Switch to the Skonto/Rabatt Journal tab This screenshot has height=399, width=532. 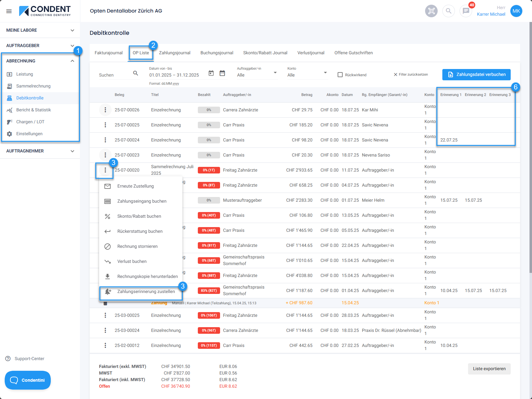(265, 53)
